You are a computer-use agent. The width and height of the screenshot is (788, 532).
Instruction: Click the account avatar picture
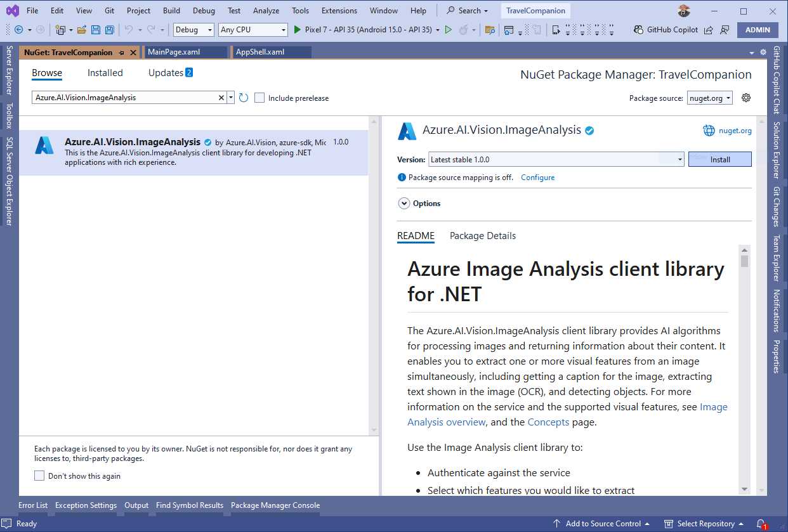pos(683,11)
